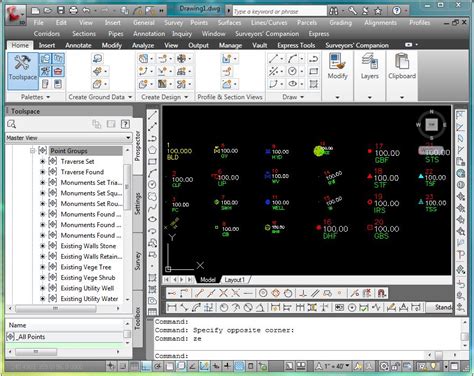Screen dimensions: 474x376
Task: Open the Civil 3D application menu button
Action: coord(16,15)
